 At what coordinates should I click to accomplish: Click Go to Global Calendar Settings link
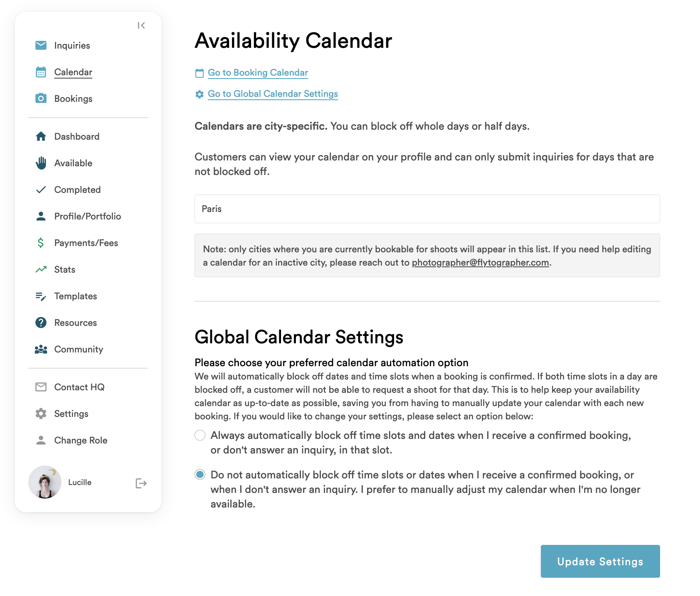click(x=273, y=94)
